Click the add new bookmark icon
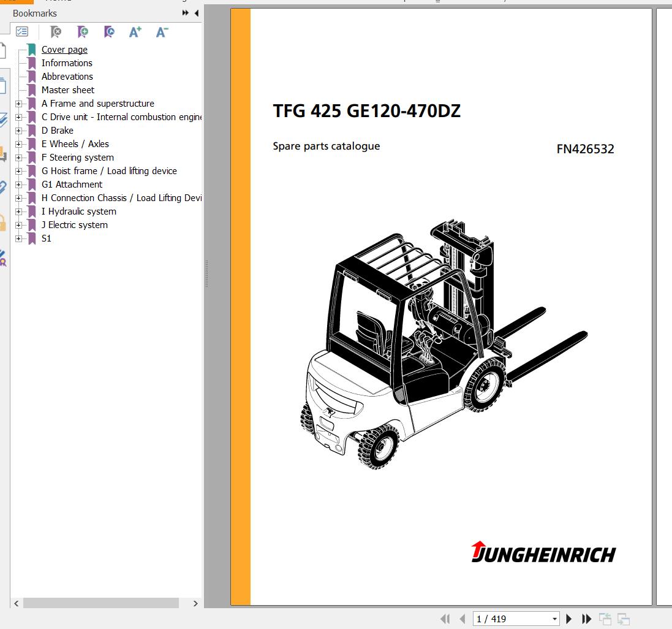Screen dimensions: 672x629 [82, 32]
